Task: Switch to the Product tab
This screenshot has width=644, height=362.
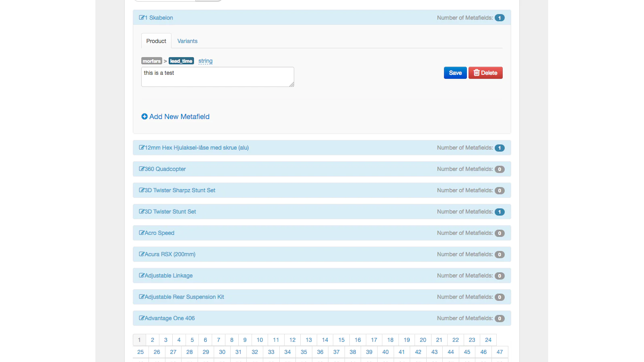Action: [156, 41]
